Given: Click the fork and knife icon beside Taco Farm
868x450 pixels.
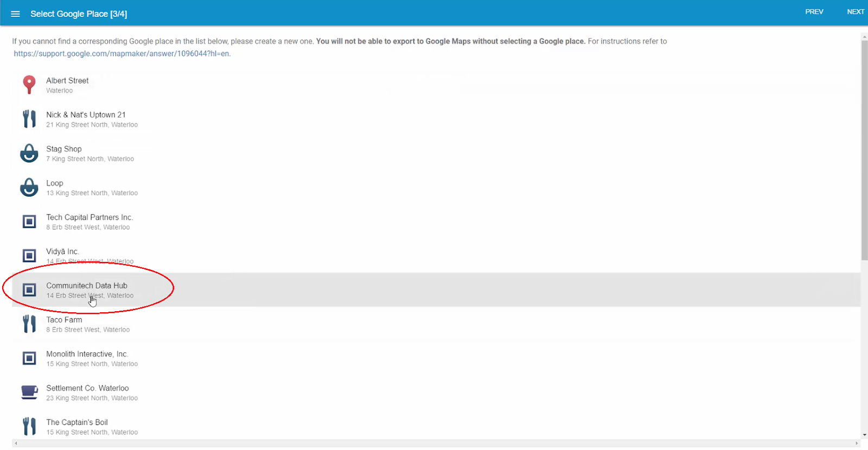Looking at the screenshot, I should click(29, 324).
